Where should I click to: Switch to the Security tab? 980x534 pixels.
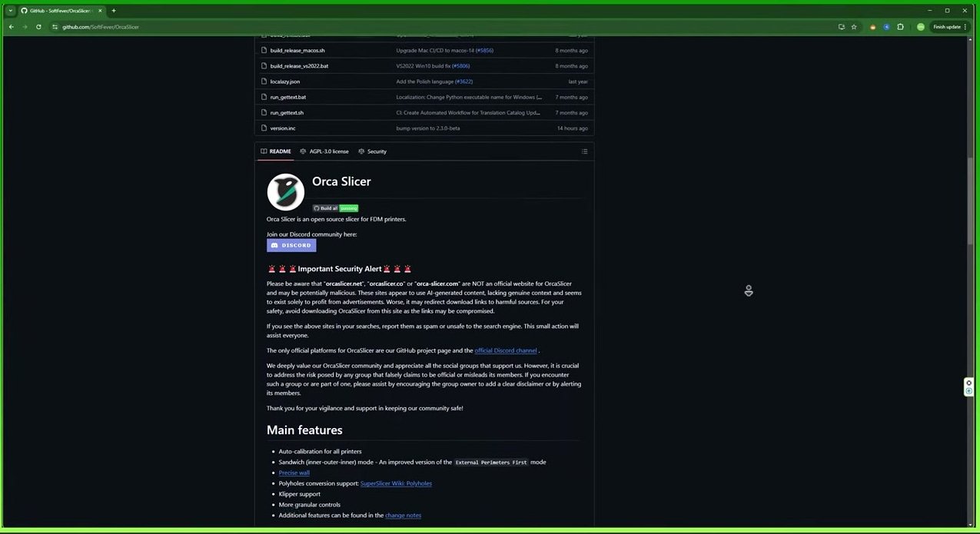373,151
